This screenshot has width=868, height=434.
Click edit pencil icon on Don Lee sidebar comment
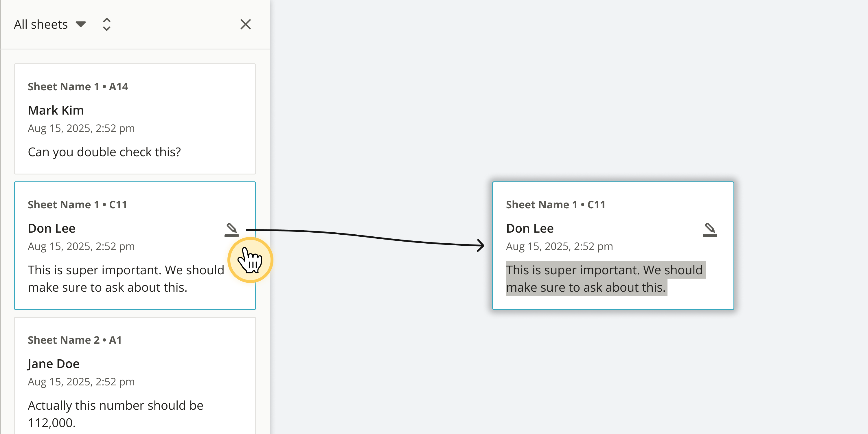(x=231, y=230)
